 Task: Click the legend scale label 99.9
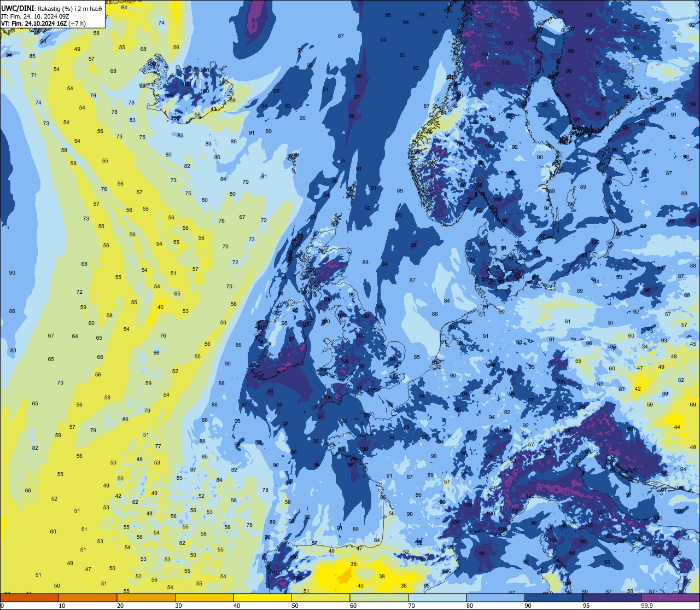[647, 606]
